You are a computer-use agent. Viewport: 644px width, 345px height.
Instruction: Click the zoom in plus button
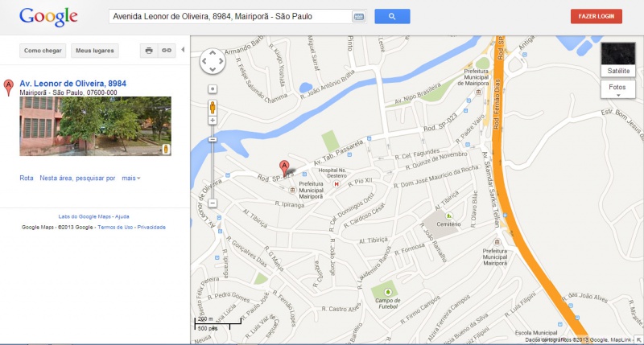point(213,120)
